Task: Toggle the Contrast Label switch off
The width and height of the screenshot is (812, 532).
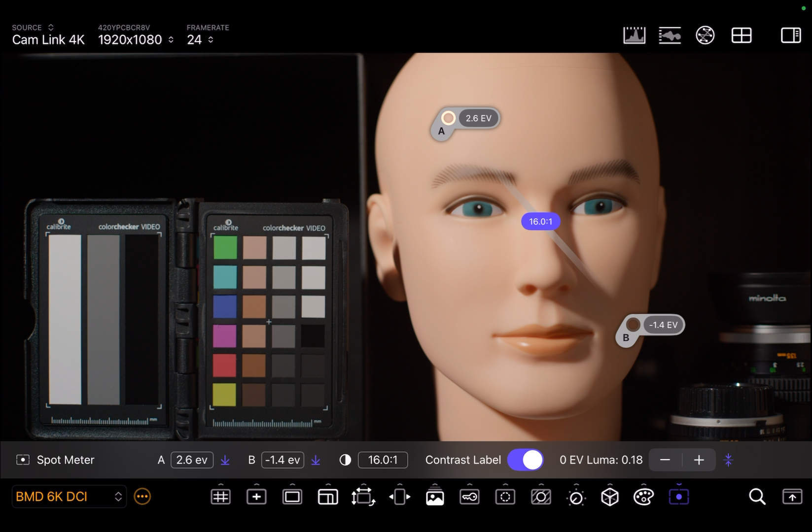Action: point(525,460)
